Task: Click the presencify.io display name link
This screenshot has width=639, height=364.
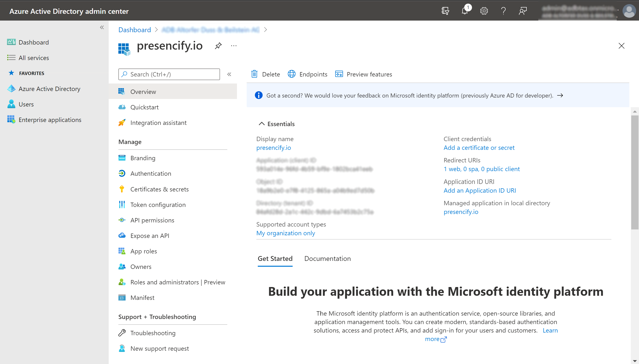Action: (274, 148)
